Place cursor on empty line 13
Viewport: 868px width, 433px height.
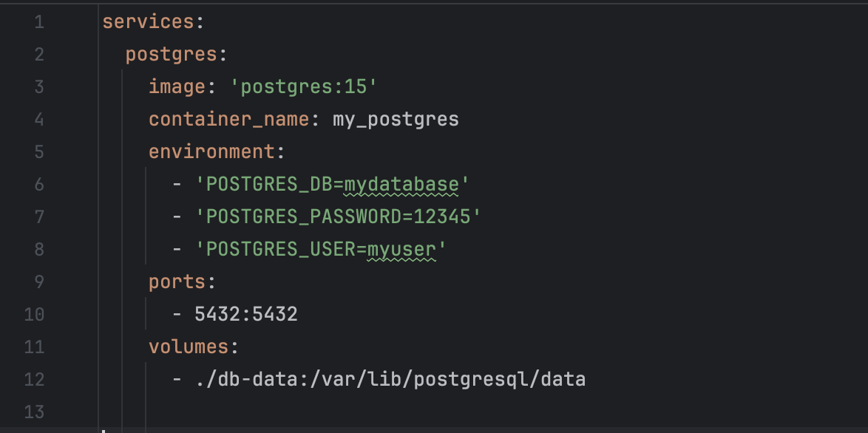point(370,412)
